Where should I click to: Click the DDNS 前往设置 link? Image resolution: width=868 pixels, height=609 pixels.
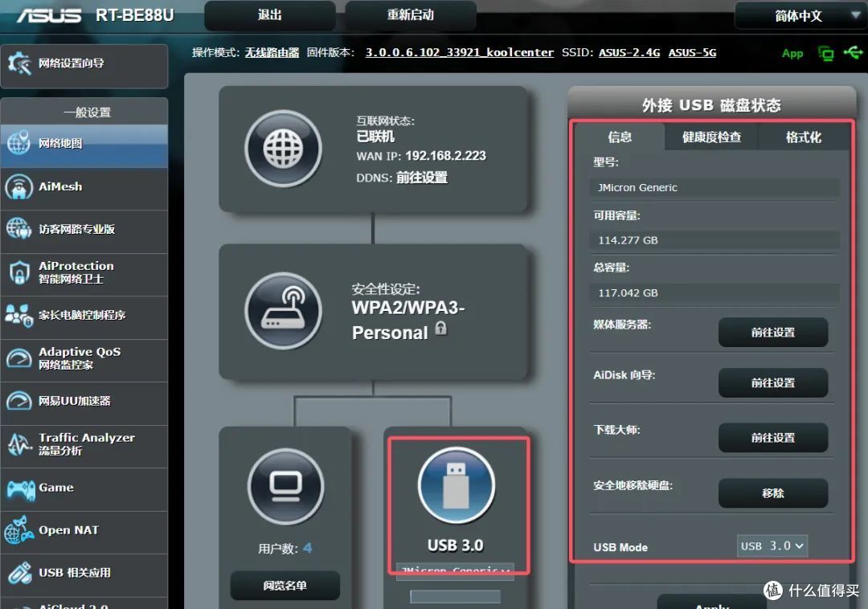pyautogui.click(x=422, y=178)
